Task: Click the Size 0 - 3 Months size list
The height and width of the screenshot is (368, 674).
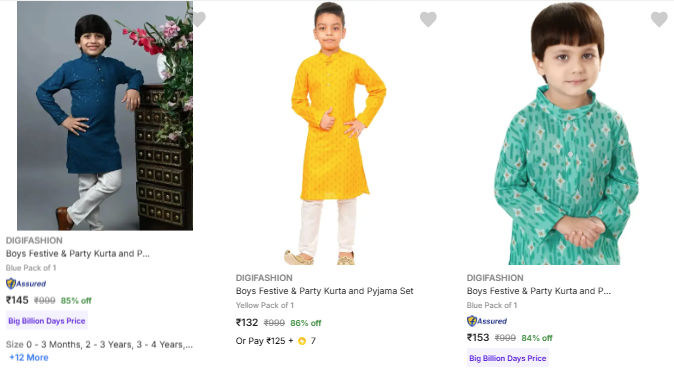Action: [99, 345]
